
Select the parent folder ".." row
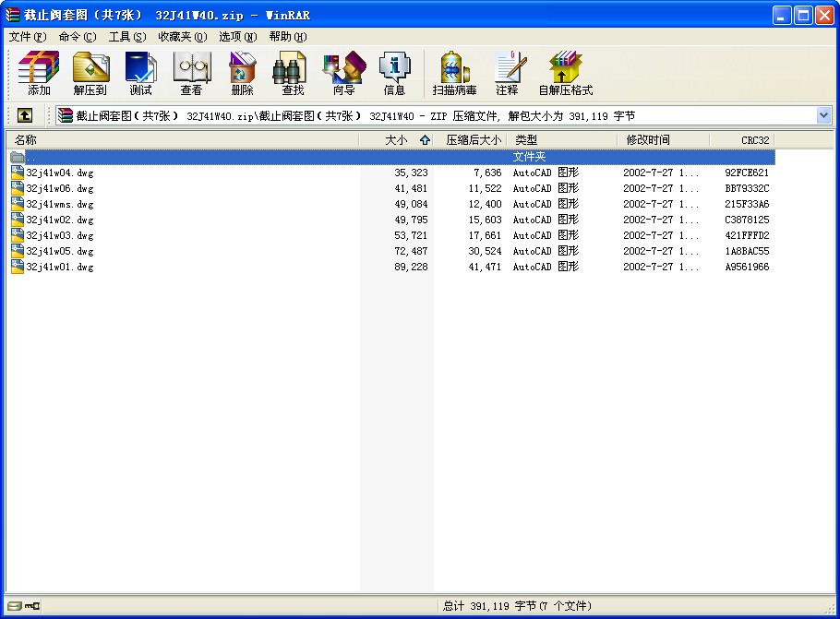185,157
